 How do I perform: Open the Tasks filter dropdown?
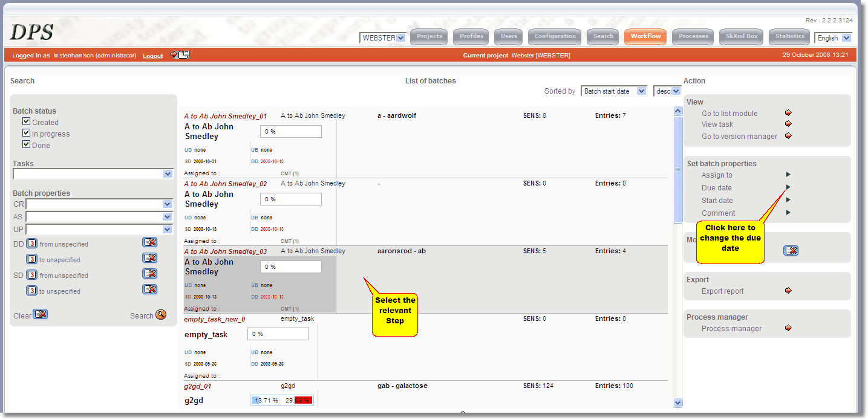pos(93,174)
